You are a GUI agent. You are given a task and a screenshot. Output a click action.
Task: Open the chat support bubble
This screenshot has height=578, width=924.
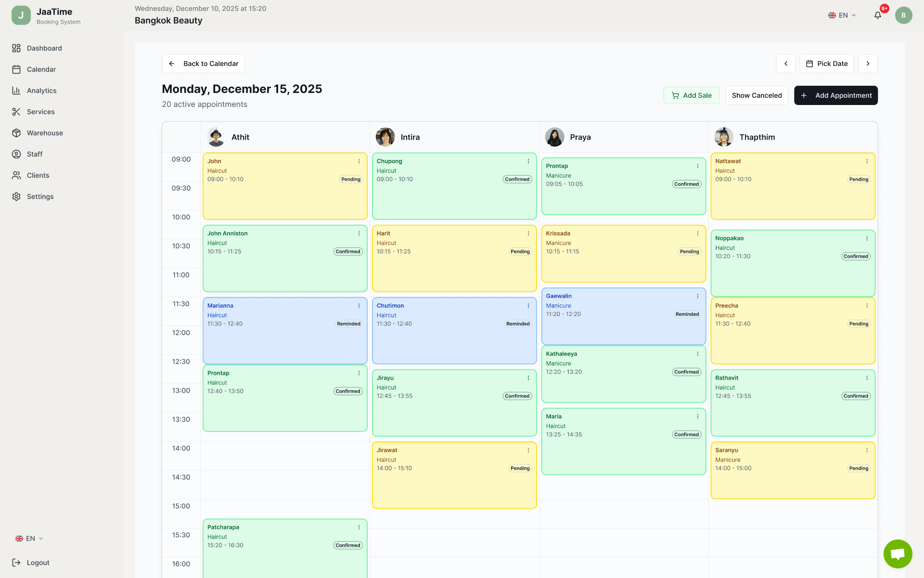click(x=898, y=554)
